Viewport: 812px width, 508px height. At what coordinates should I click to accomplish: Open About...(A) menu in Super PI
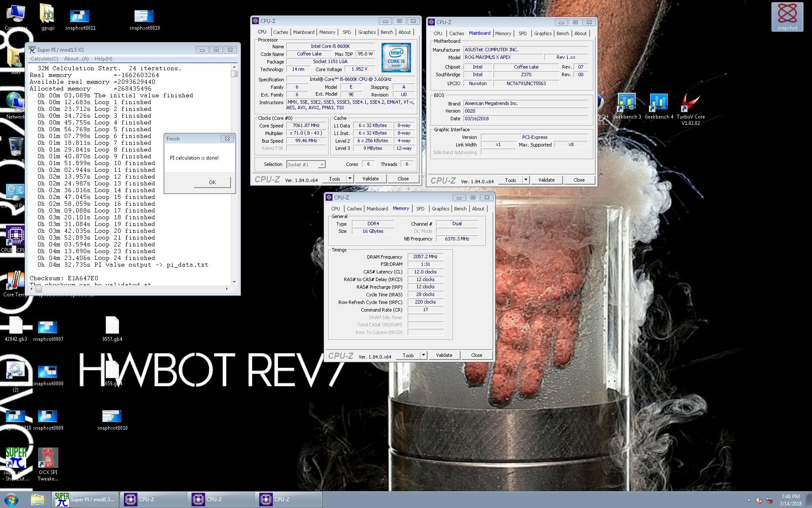point(76,59)
